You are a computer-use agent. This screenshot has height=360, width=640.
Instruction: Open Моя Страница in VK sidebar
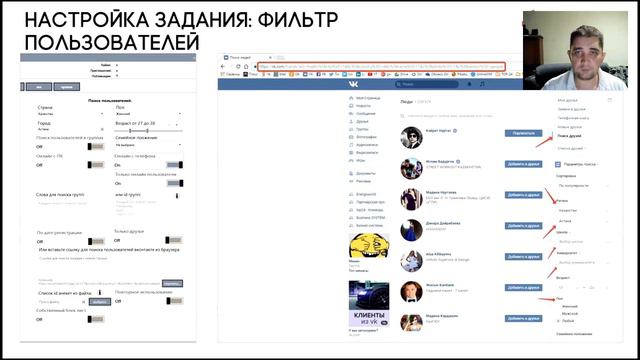[x=364, y=98]
